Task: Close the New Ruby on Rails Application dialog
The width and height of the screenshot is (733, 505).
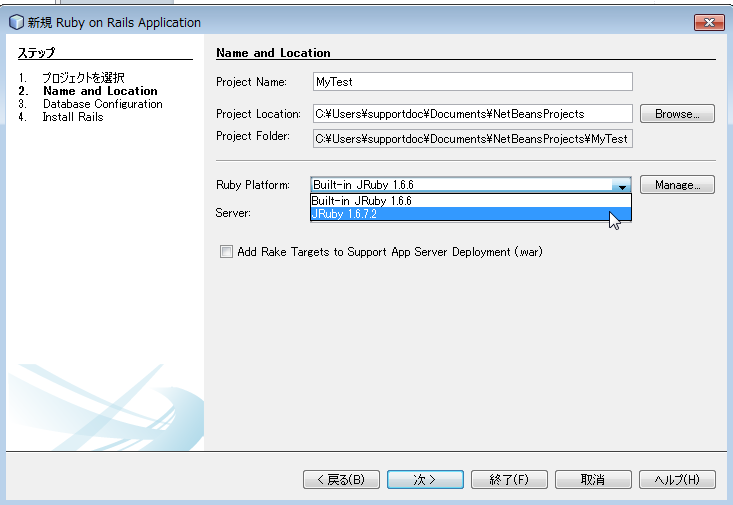Action: (x=709, y=22)
